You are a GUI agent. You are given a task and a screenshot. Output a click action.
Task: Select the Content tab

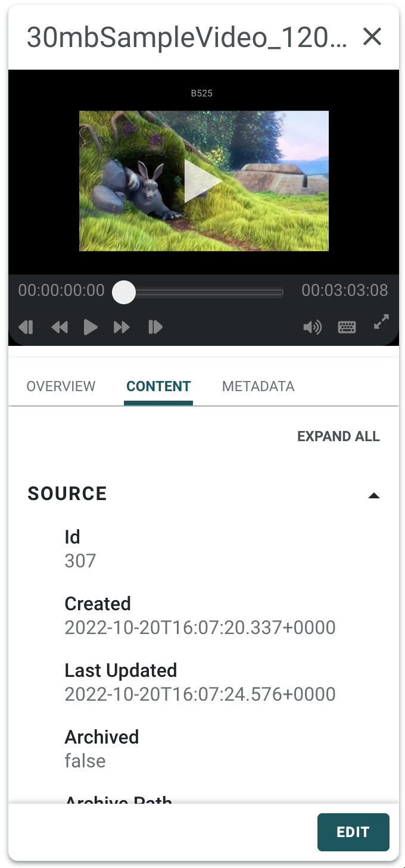158,386
